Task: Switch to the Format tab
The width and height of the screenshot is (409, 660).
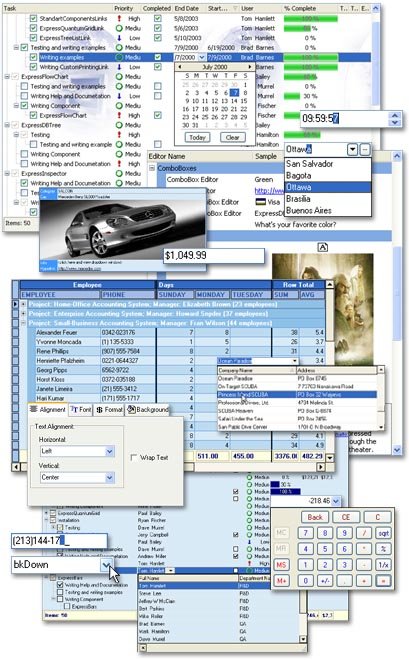Action: pyautogui.click(x=109, y=410)
